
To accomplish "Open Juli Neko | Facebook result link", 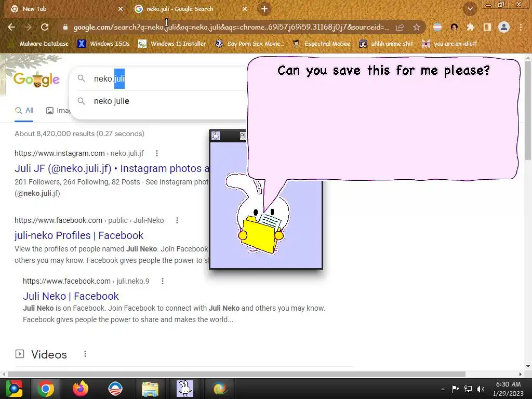I will (x=71, y=296).
